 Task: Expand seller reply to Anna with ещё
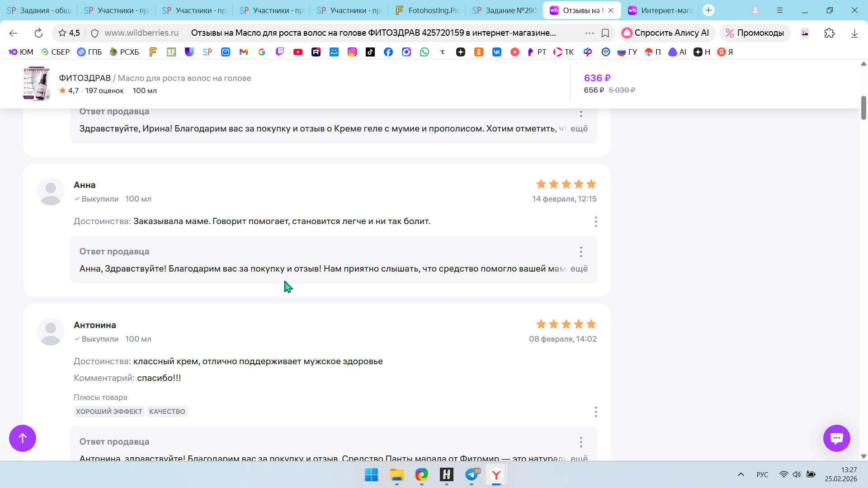click(x=579, y=269)
